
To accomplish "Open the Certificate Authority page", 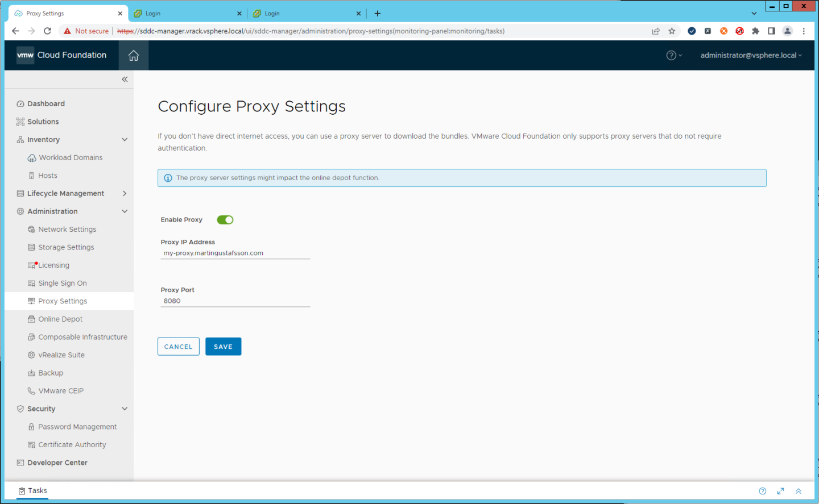I will (x=72, y=444).
